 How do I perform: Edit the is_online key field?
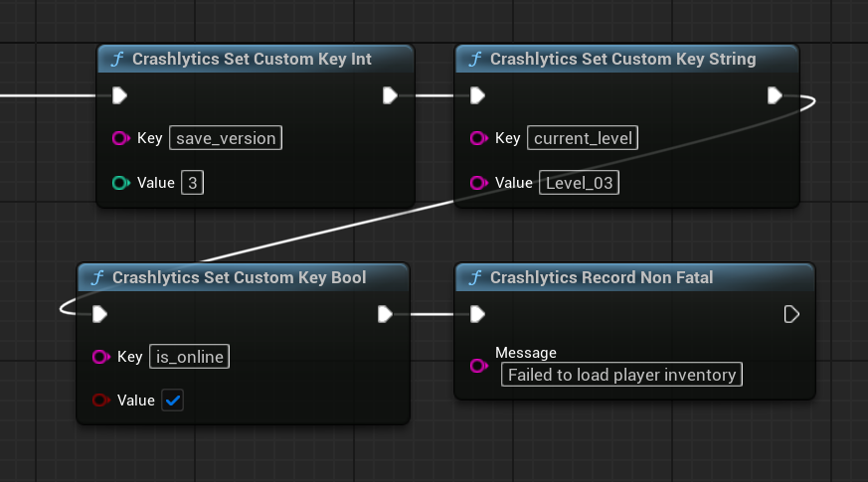point(188,357)
